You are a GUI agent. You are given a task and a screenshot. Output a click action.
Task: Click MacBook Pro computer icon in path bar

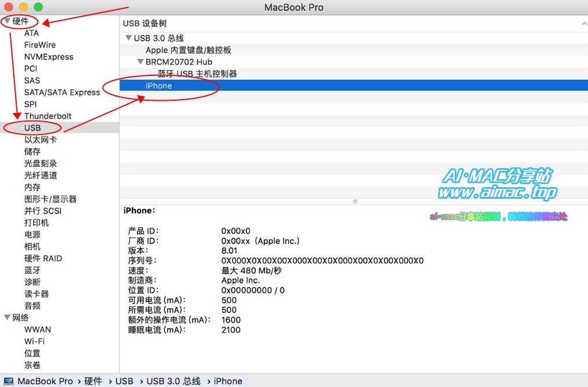8,381
